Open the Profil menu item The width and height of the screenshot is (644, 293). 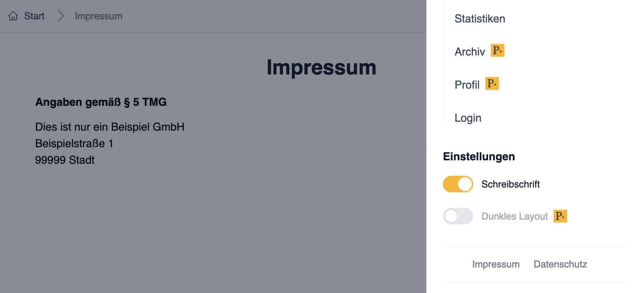(467, 84)
